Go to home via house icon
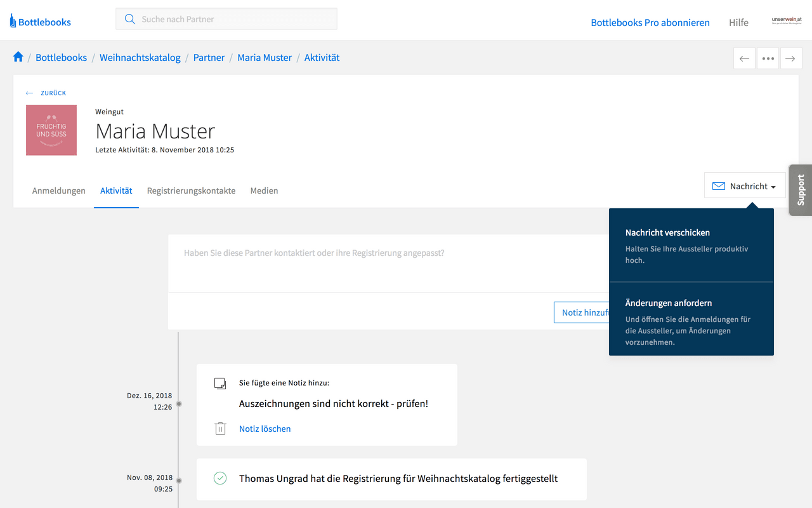 click(18, 57)
